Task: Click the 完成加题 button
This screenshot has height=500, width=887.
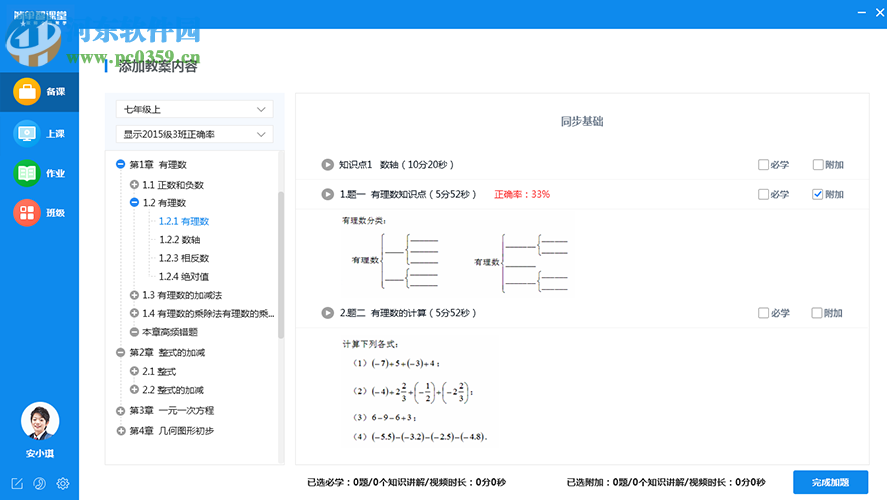Action: 830,482
